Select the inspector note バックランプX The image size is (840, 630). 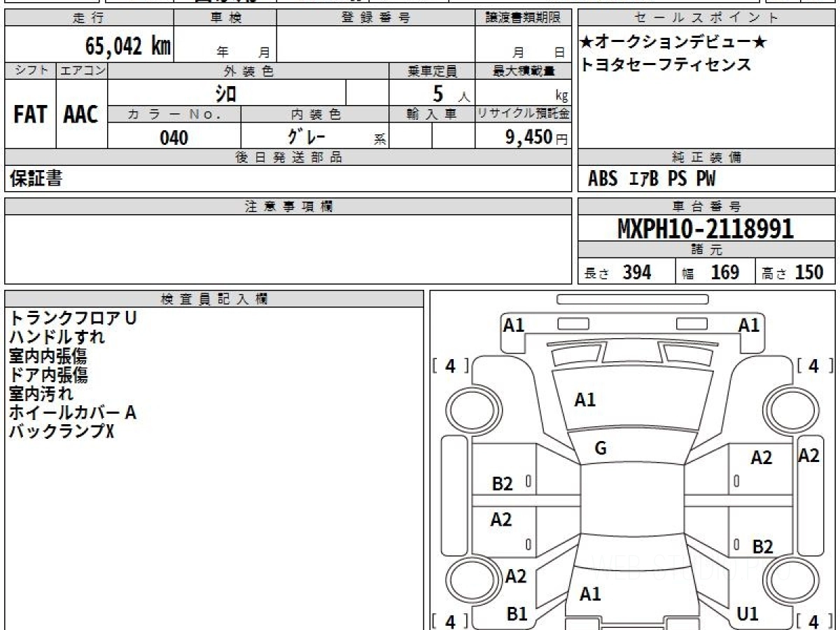pyautogui.click(x=62, y=432)
